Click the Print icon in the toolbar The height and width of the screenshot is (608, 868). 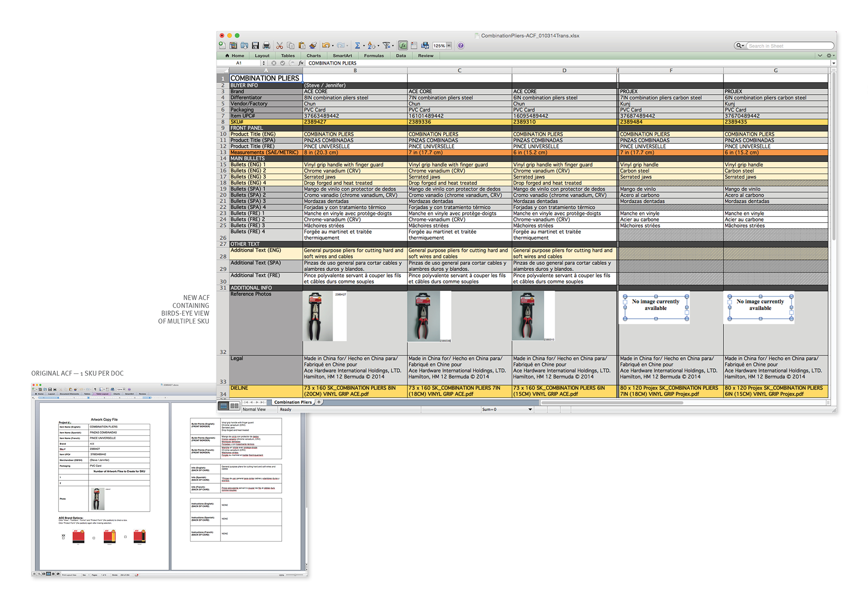pyautogui.click(x=266, y=45)
